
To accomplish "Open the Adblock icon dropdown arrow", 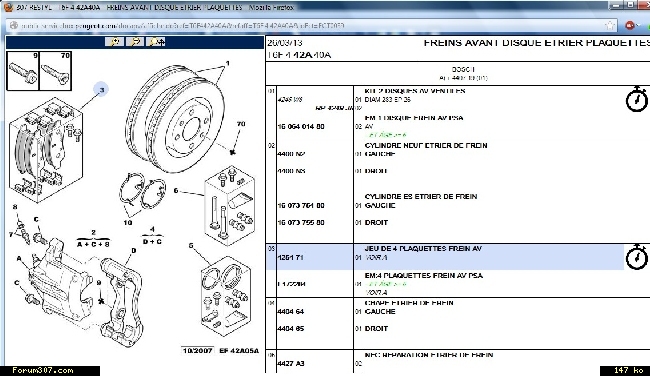I will (637, 26).
